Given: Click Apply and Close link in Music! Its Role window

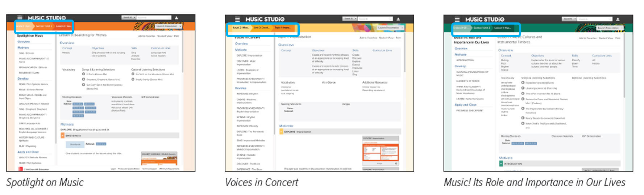Looking at the screenshot, I should pyautogui.click(x=466, y=105).
